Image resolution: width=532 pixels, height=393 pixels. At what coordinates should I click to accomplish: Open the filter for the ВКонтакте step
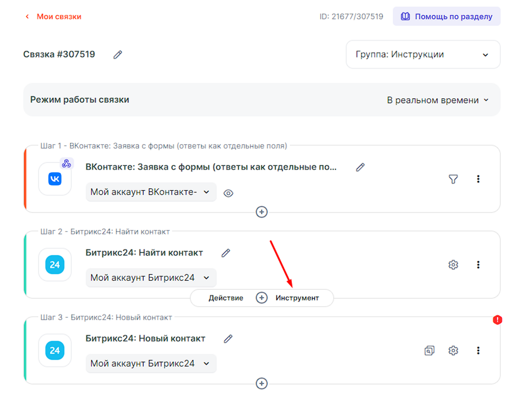[x=453, y=179]
